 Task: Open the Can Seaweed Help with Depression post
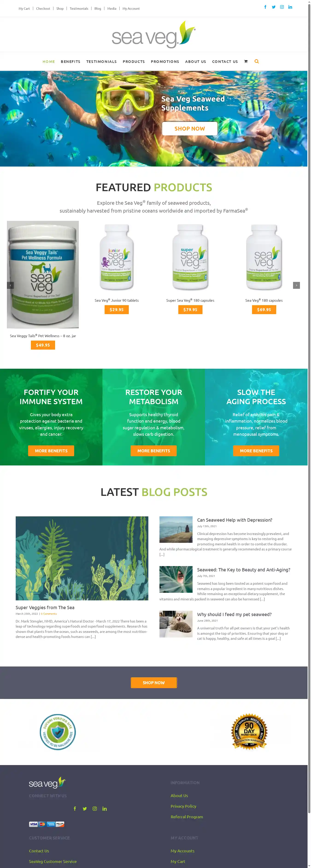[x=235, y=520]
